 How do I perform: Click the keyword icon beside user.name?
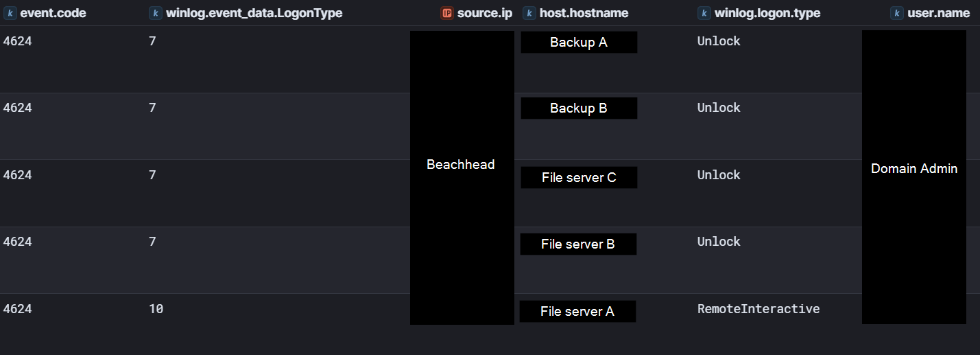897,13
